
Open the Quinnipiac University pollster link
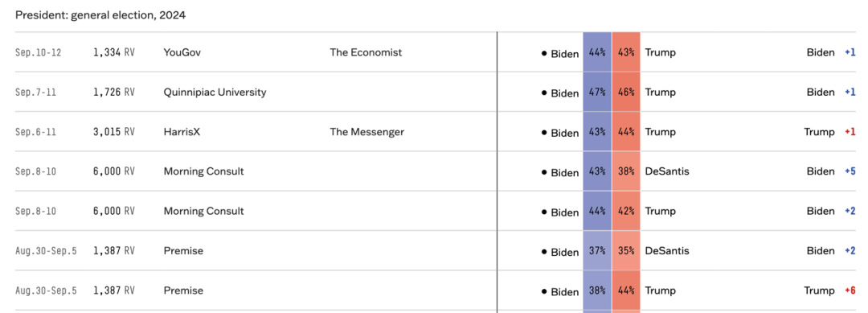click(215, 93)
